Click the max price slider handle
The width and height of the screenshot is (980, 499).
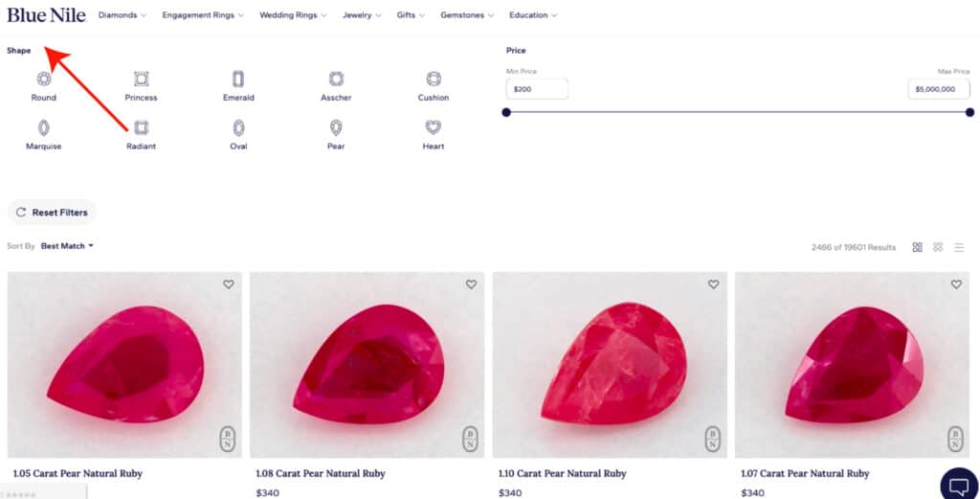tap(969, 112)
